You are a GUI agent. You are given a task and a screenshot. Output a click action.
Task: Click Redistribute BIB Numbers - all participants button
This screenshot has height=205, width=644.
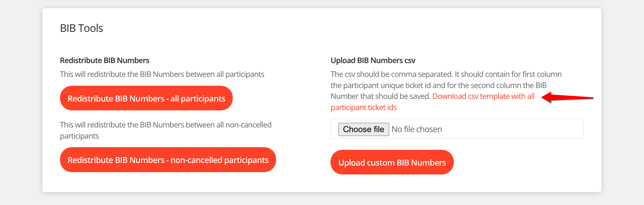pos(146,98)
